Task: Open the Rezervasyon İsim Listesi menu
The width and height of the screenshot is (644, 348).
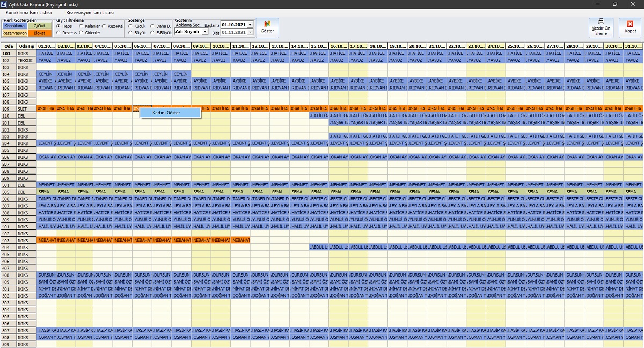Action: [90, 12]
